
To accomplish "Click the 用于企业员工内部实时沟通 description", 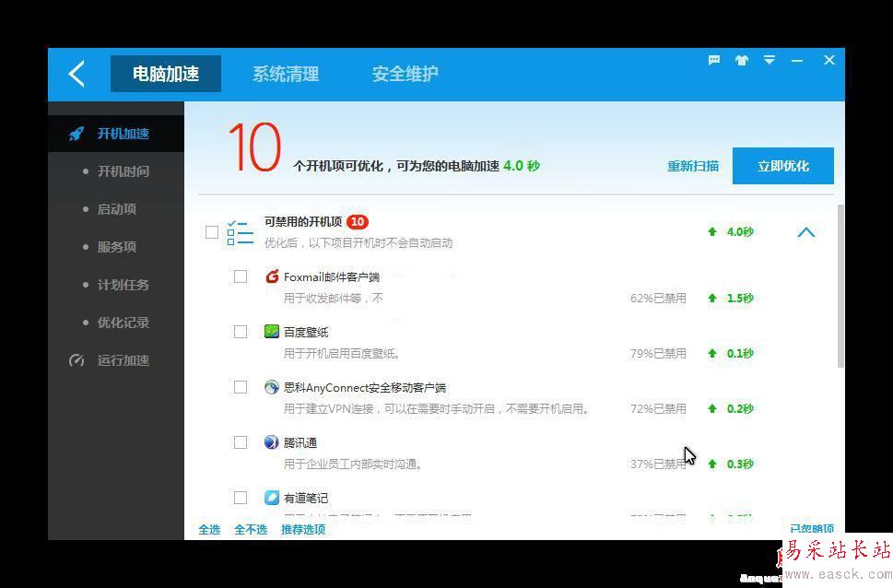I will (353, 465).
